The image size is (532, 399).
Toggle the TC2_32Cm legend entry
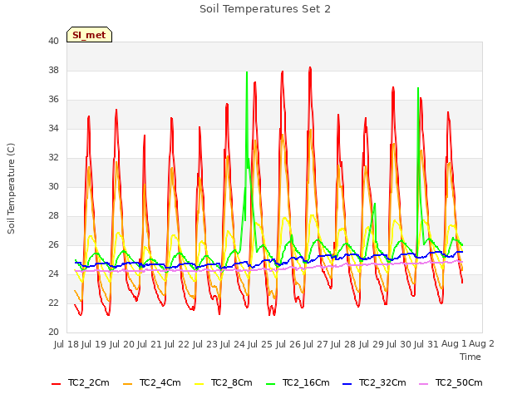pos(374,383)
